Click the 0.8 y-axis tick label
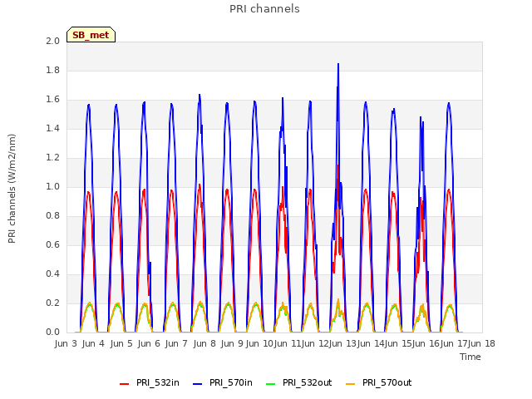 [x=52, y=216]
